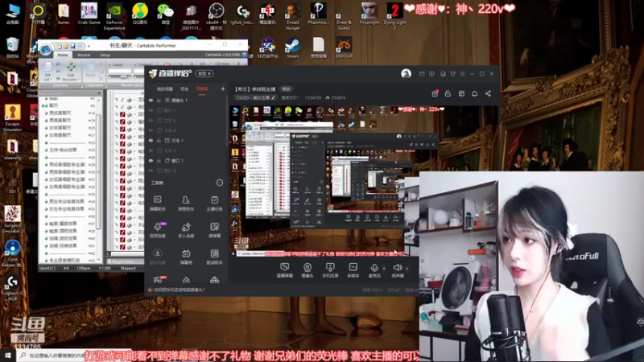
Task: Select the orange highlighted scene tab
Action: point(202,89)
